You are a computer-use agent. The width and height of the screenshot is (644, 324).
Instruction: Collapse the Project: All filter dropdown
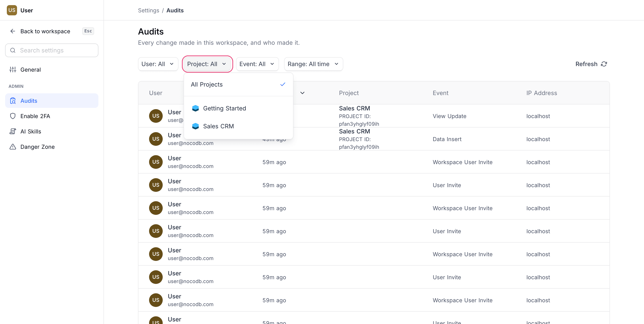click(x=207, y=64)
